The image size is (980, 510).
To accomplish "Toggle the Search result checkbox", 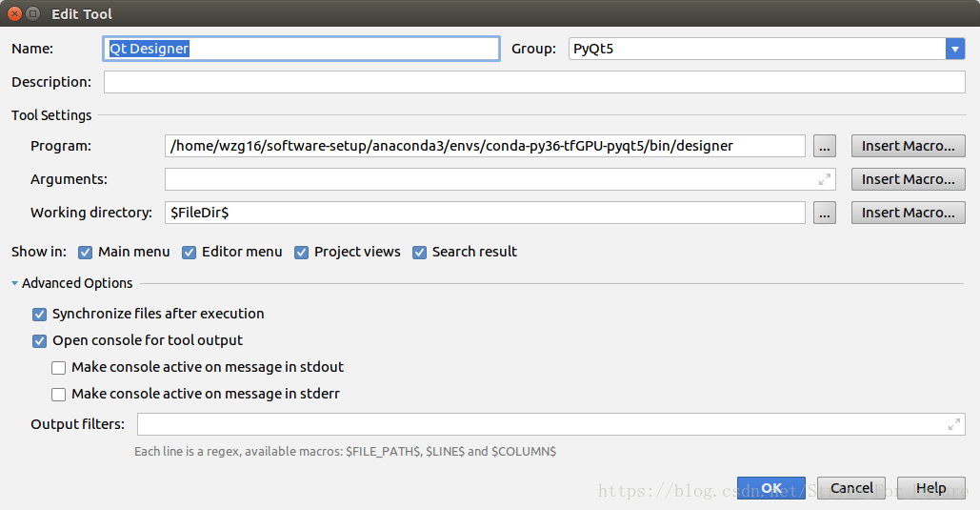I will 419,253.
